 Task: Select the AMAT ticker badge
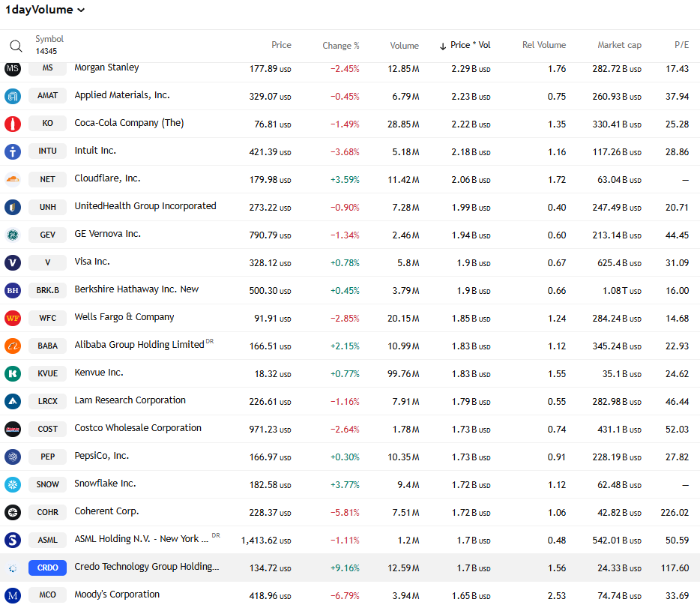tap(47, 95)
